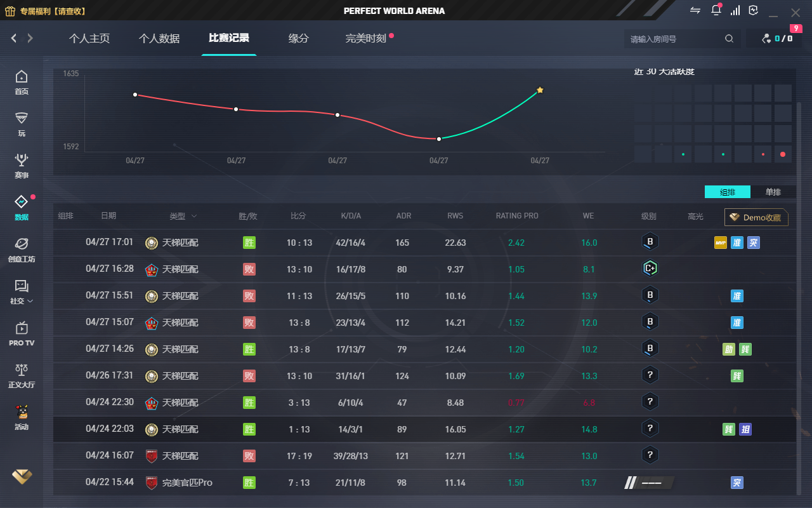The image size is (812, 508).
Task: Click the lowest point on rating chart
Action: coord(438,138)
